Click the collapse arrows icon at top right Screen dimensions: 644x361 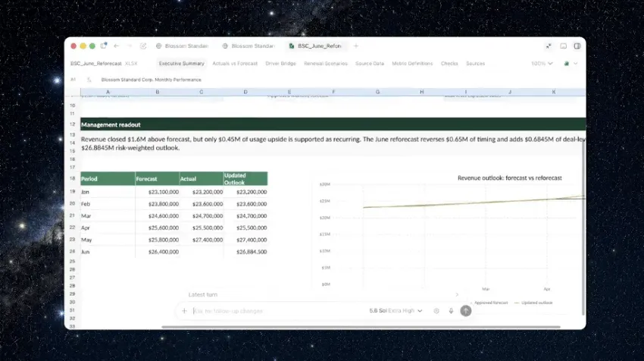coord(549,46)
